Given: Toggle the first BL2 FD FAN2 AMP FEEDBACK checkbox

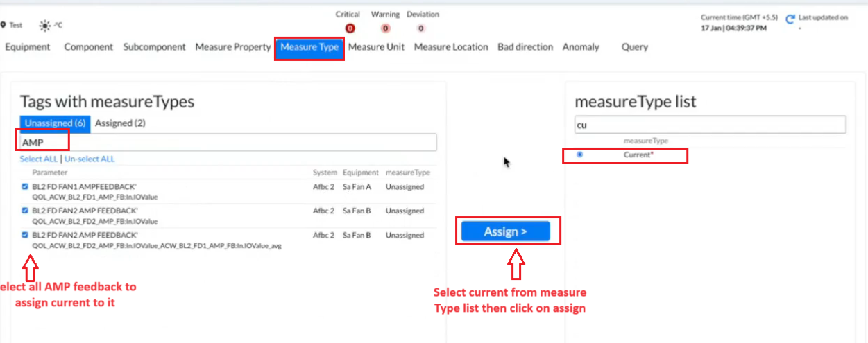Looking at the screenshot, I should coord(25,211).
